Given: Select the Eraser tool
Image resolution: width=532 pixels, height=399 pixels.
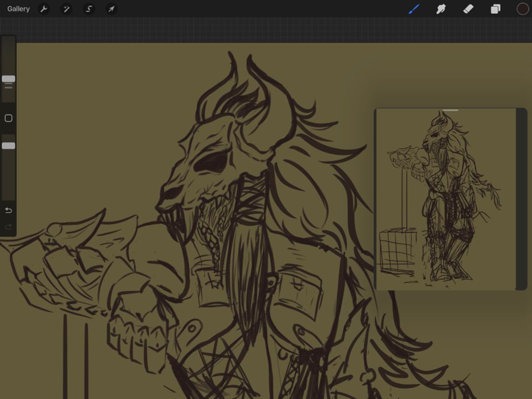Looking at the screenshot, I should [x=468, y=9].
